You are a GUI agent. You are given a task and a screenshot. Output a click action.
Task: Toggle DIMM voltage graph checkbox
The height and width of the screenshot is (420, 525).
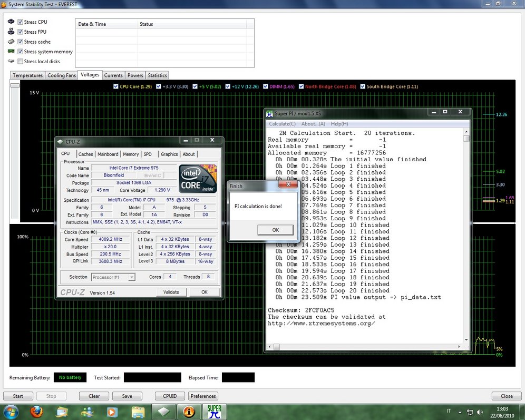tap(266, 86)
